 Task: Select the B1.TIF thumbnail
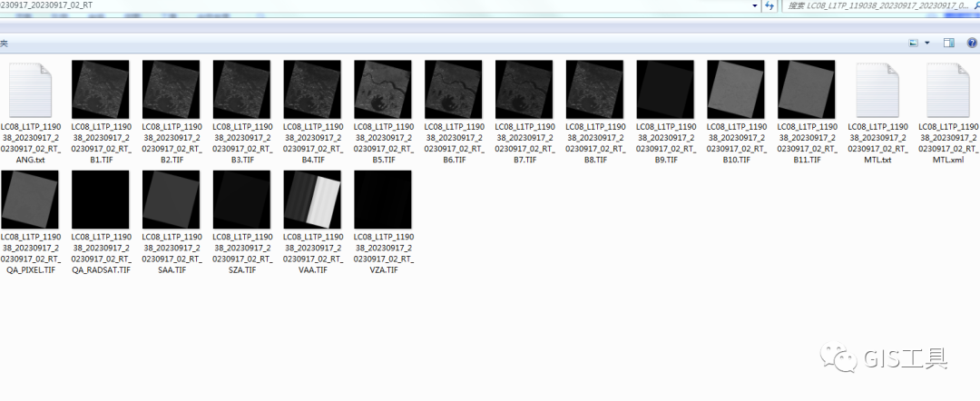pos(101,89)
